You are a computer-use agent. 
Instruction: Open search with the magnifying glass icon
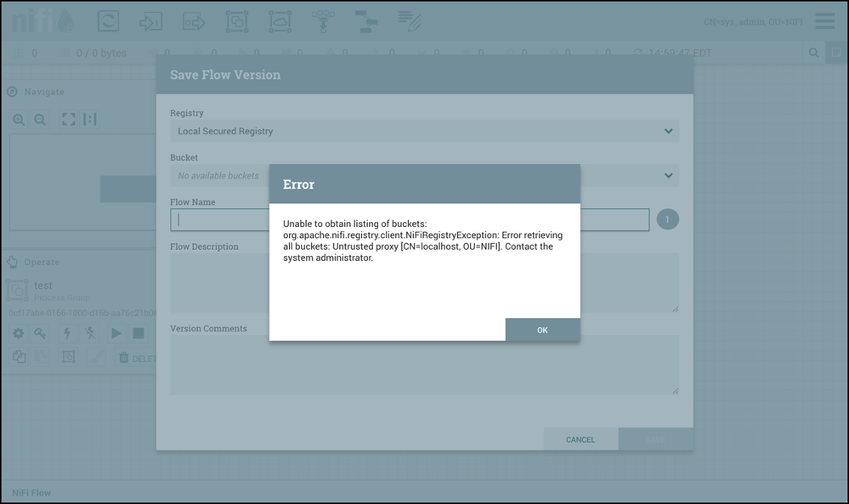[x=812, y=52]
